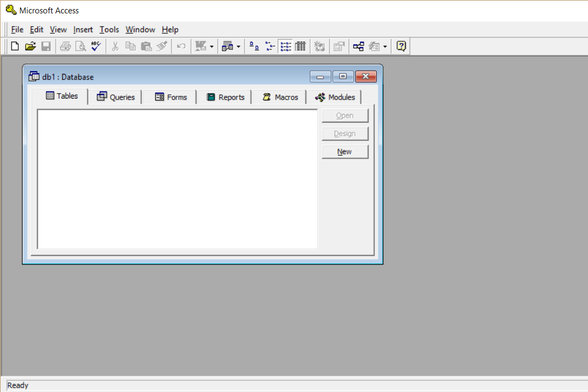Viewport: 588px width, 392px height.
Task: Switch to the Modules tab
Action: click(335, 97)
